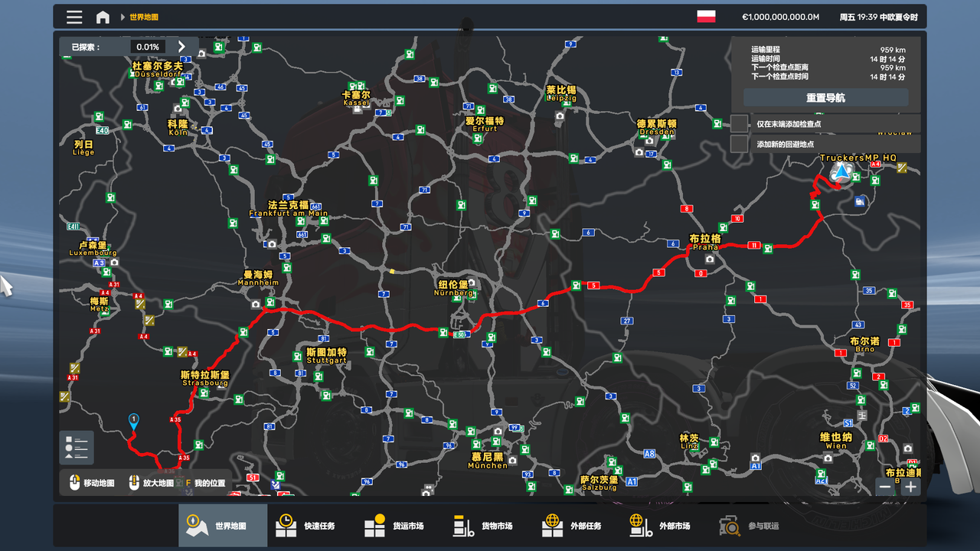Go to the home screen icon

(103, 17)
